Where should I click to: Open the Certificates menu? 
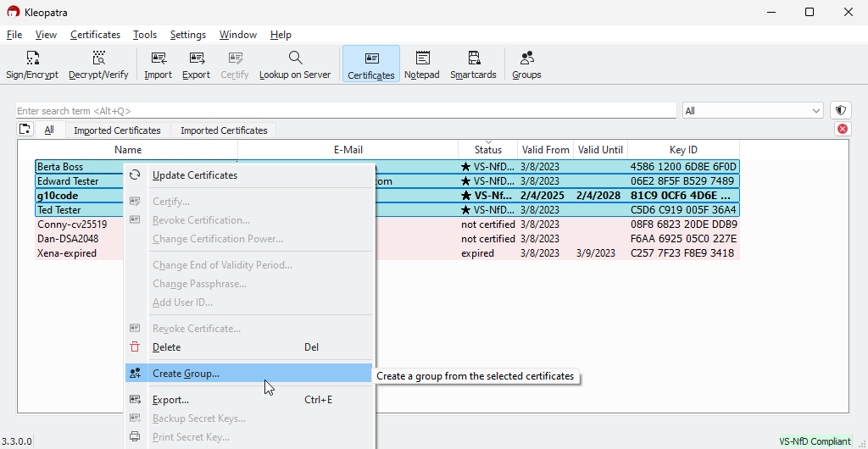pos(95,34)
